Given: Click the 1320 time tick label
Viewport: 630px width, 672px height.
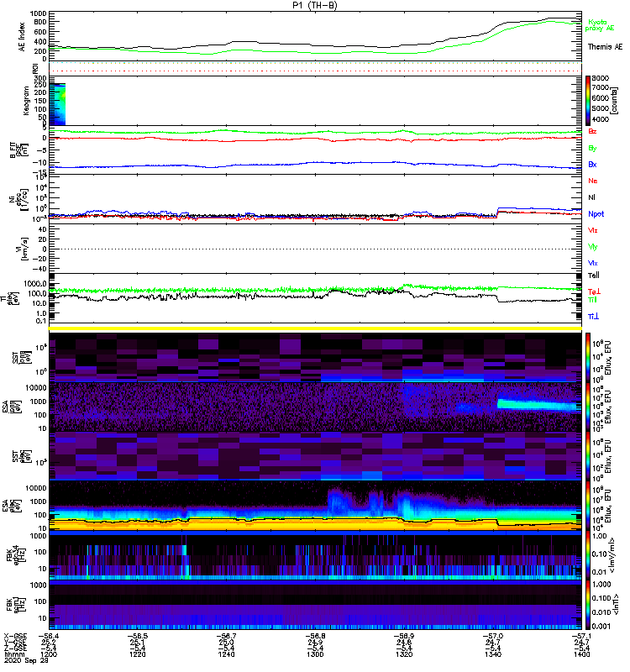Looking at the screenshot, I should [x=404, y=654].
